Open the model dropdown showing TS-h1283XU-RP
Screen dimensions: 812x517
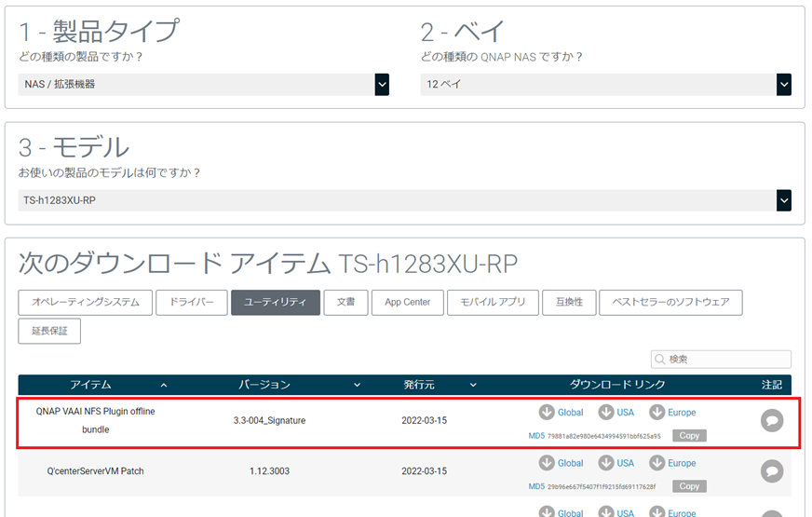coord(784,200)
